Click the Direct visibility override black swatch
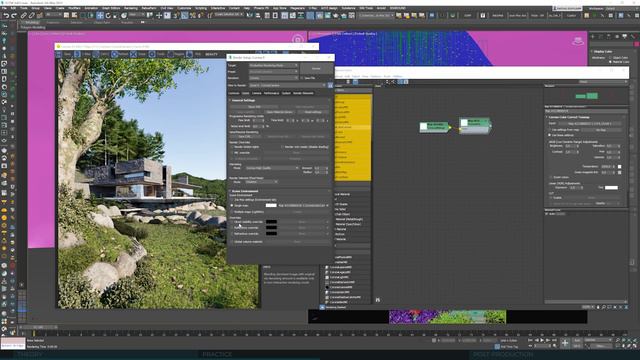This screenshot has height=360, width=640. tap(271, 222)
